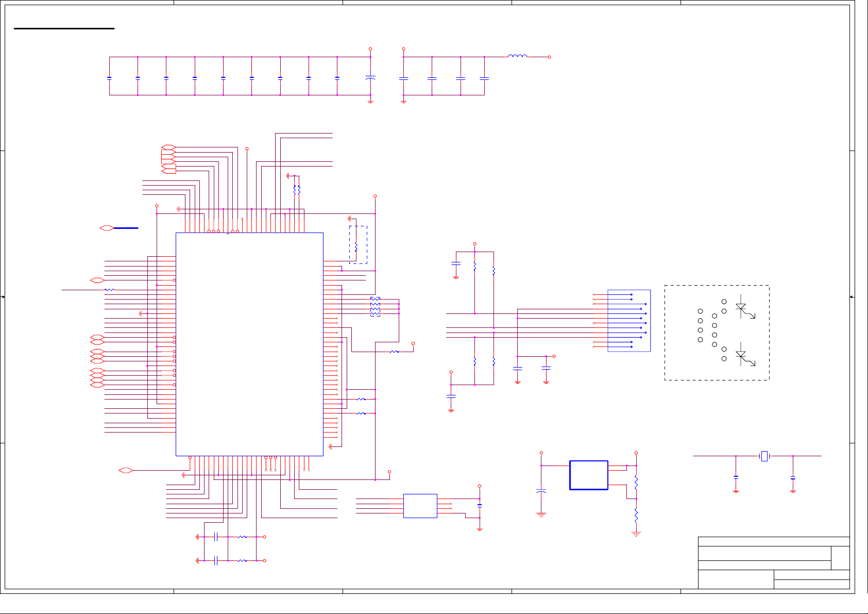
Task: Select the capacitor left of the crystal
Action: coord(736,477)
